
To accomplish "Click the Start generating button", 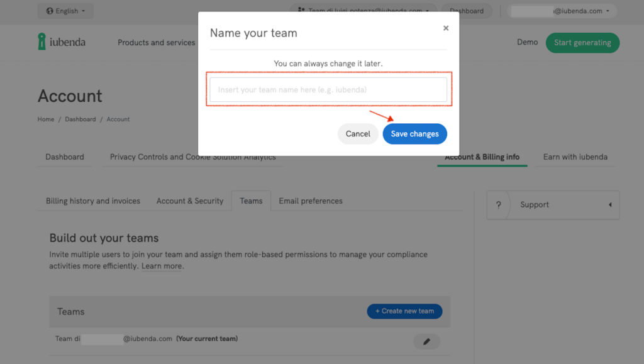I will pos(582,43).
